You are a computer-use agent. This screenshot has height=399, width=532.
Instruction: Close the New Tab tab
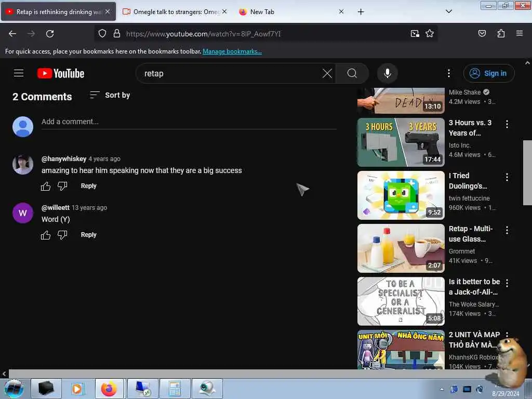tap(341, 11)
